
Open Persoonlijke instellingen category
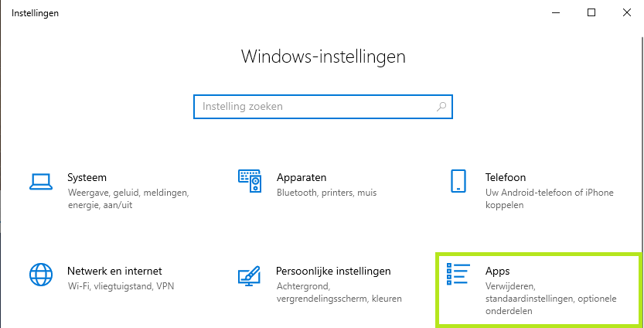tap(333, 271)
